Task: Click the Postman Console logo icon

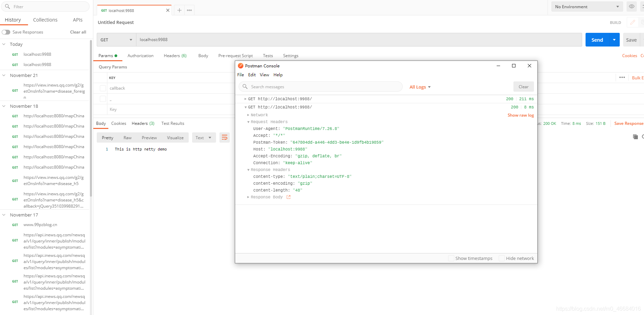Action: (x=241, y=66)
